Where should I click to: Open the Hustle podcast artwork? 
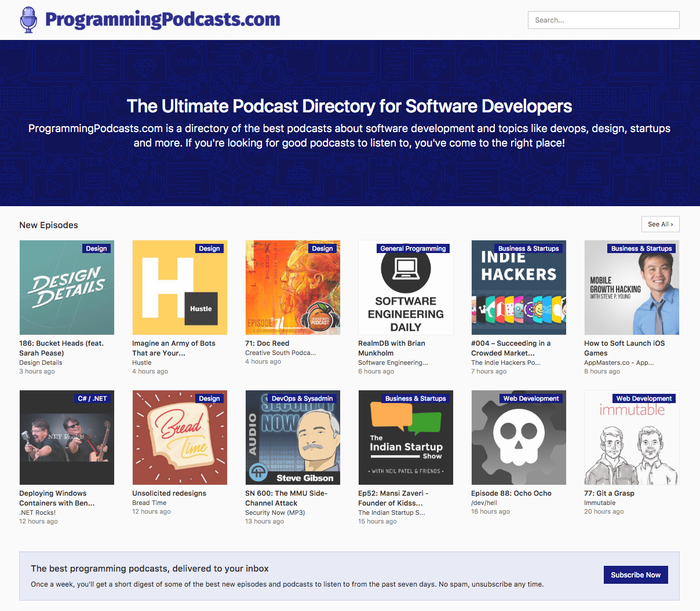tap(180, 287)
